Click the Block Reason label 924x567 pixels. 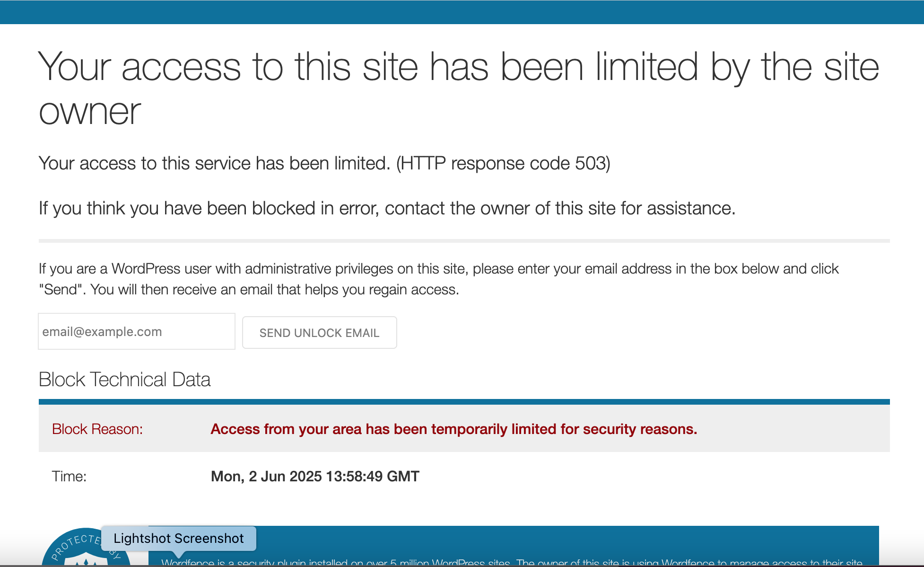point(97,429)
